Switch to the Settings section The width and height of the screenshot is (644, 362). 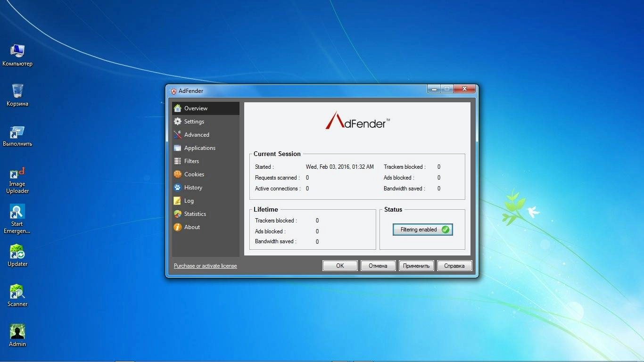pos(206,122)
